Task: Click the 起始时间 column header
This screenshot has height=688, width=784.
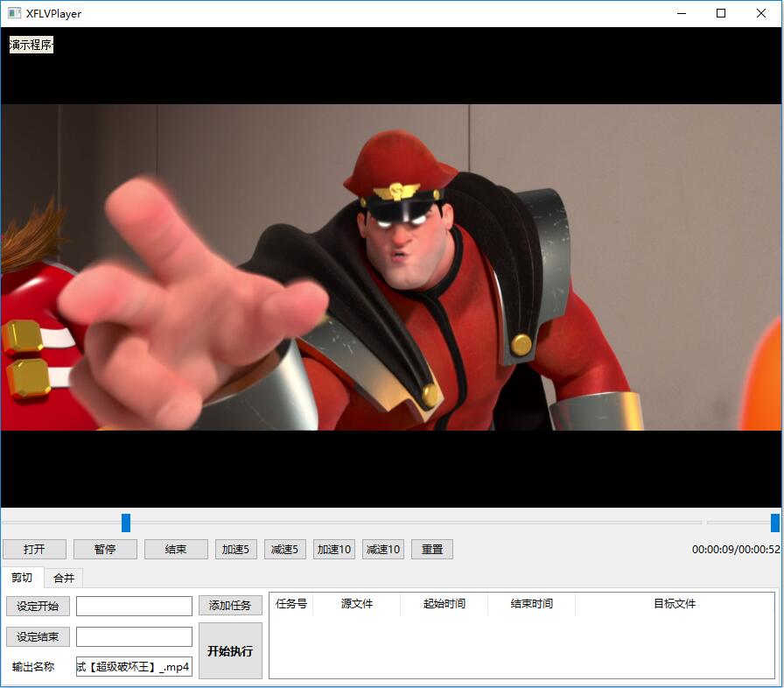Action: tap(444, 604)
